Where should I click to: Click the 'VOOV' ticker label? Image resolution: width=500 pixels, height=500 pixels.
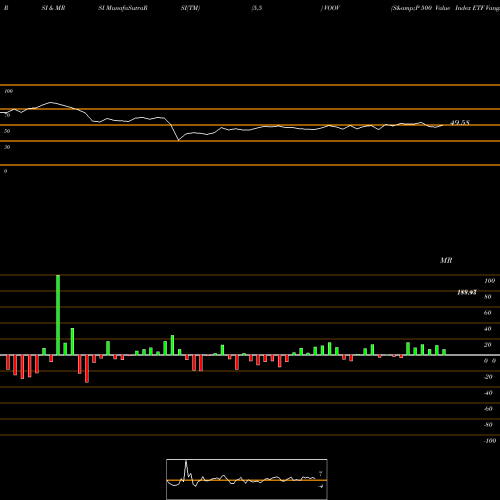[x=331, y=8]
